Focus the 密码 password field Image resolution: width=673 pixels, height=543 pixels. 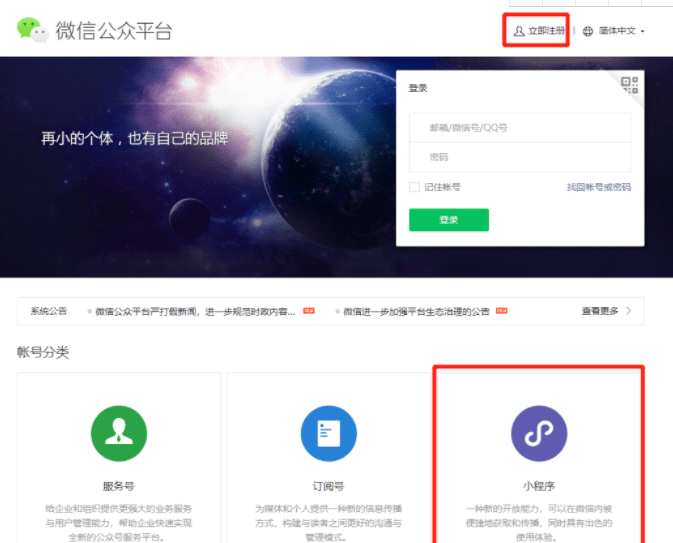pyautogui.click(x=520, y=157)
